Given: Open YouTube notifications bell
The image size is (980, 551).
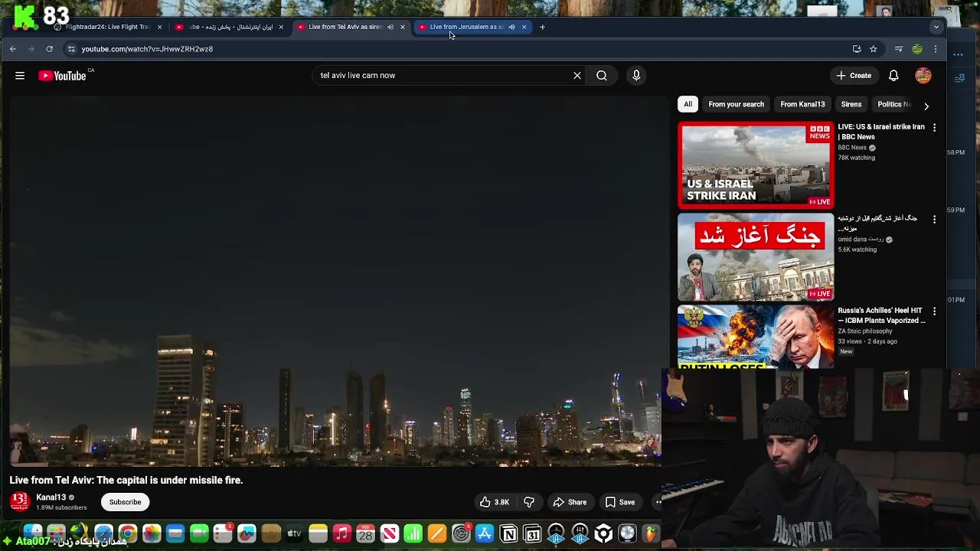Looking at the screenshot, I should 893,75.
